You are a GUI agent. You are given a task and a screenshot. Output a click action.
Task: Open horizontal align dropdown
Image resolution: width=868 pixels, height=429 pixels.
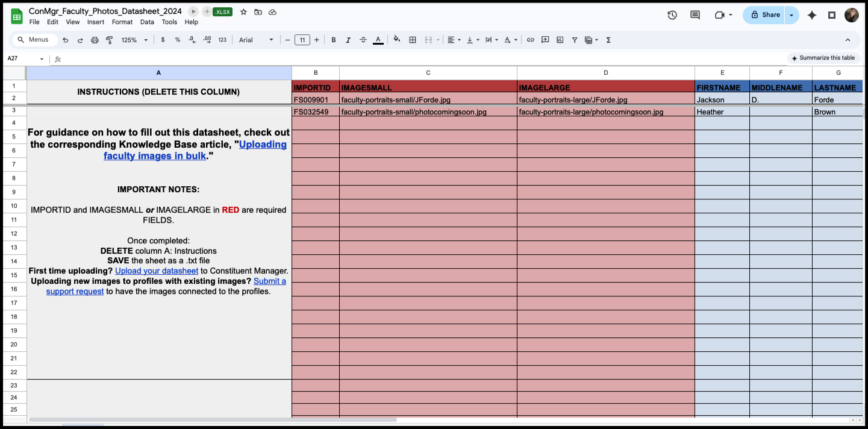coord(454,40)
